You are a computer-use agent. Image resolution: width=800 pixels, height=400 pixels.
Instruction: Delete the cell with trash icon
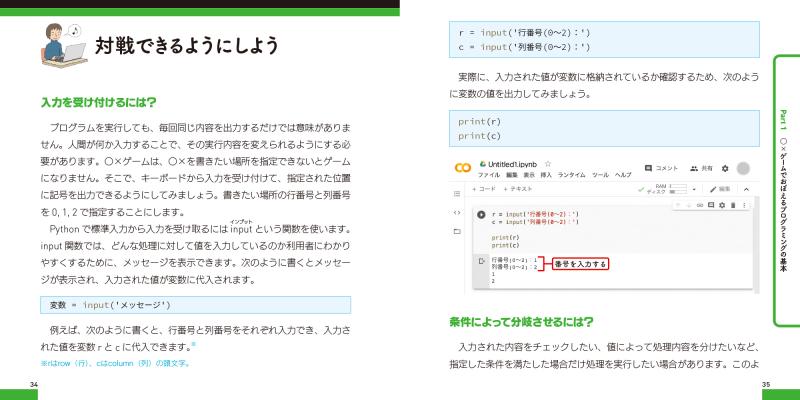click(733, 205)
